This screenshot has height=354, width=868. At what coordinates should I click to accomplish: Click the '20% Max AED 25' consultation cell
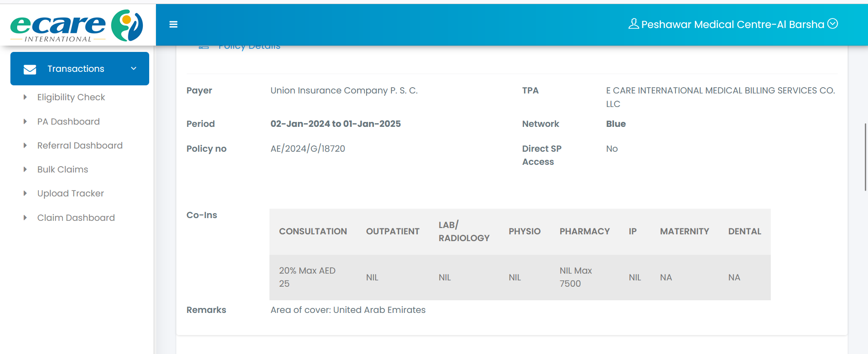click(x=307, y=277)
